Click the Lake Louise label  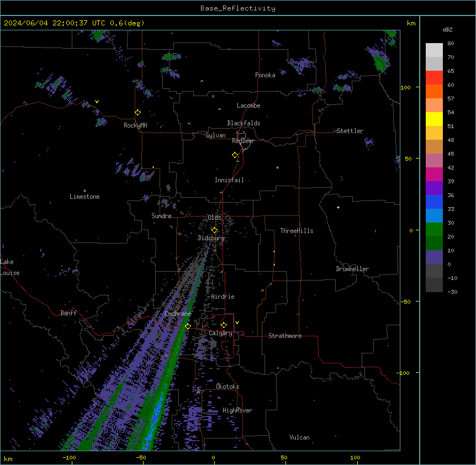click(x=10, y=267)
